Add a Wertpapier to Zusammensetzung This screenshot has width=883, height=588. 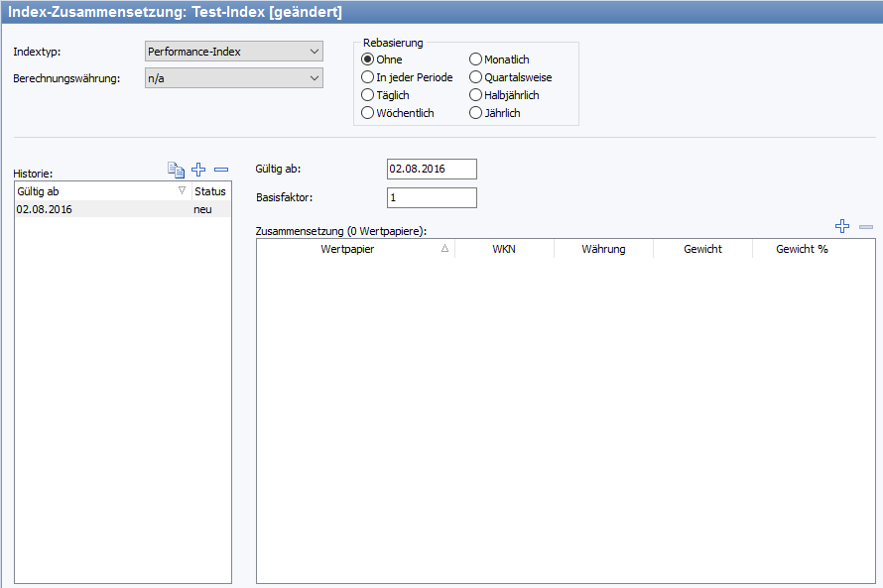(842, 227)
